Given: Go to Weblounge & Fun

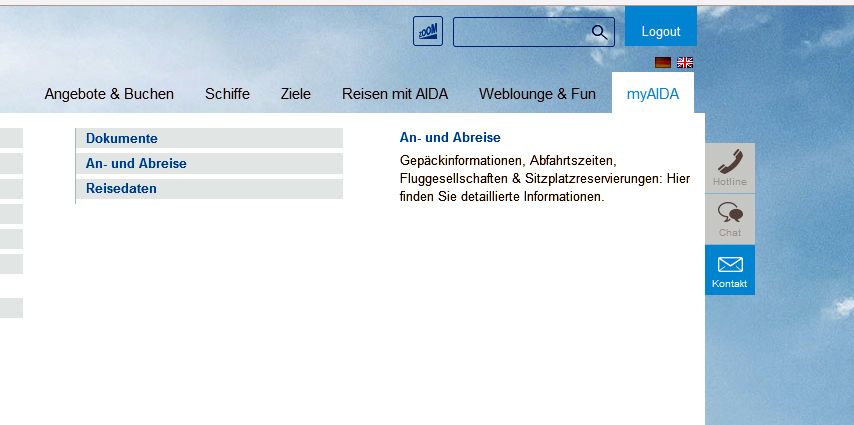Looking at the screenshot, I should pyautogui.click(x=537, y=94).
